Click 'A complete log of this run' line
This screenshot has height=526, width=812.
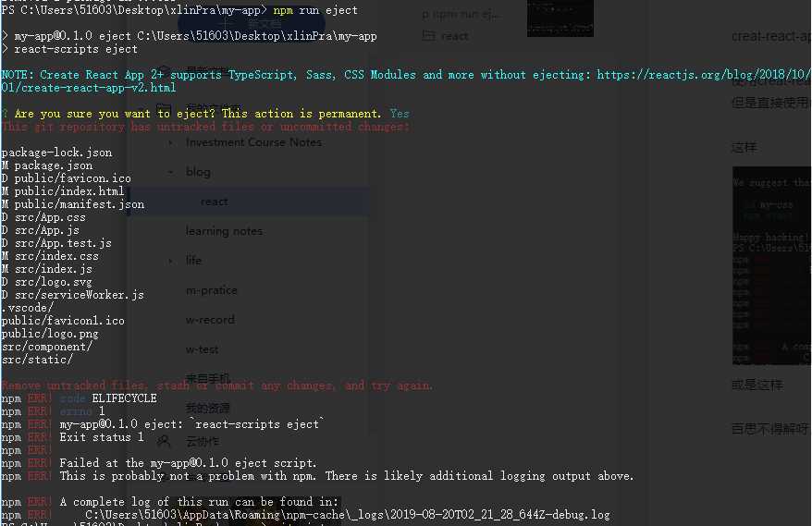click(x=199, y=502)
